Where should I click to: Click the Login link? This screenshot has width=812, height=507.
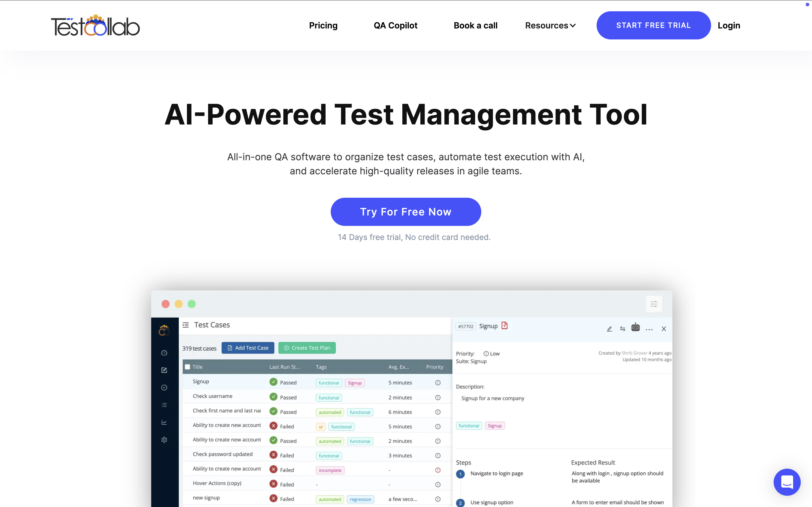coord(729,25)
